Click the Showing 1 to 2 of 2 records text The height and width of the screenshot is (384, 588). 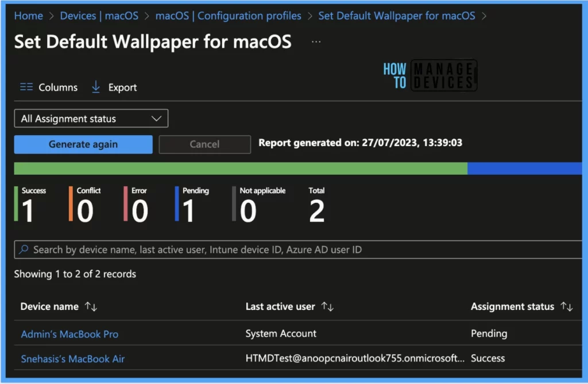click(75, 274)
